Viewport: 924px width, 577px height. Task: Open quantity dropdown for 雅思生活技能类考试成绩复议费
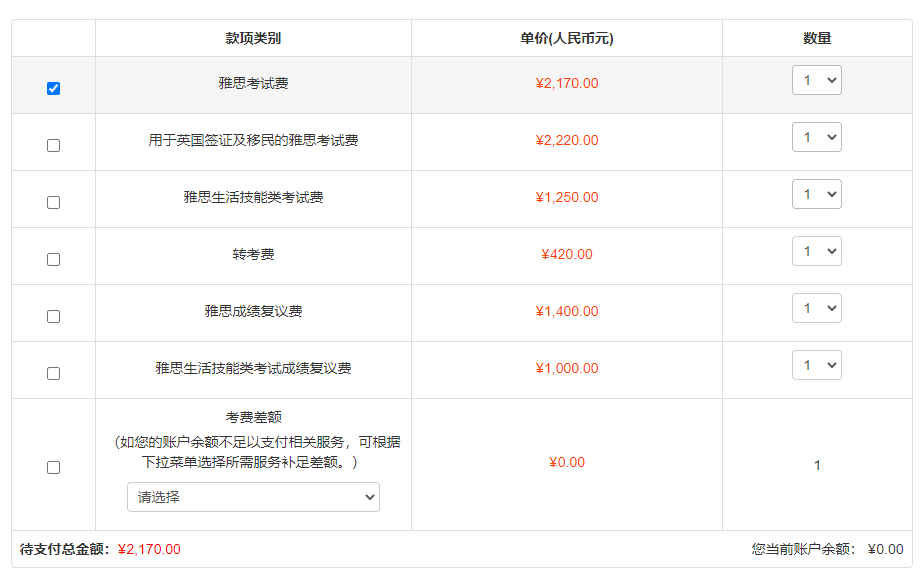tap(817, 365)
